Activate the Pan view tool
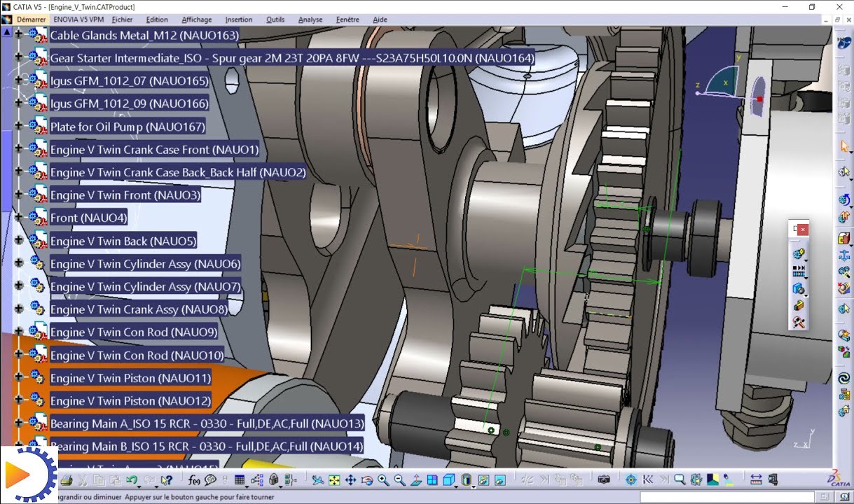This screenshot has width=854, height=504. point(350,480)
